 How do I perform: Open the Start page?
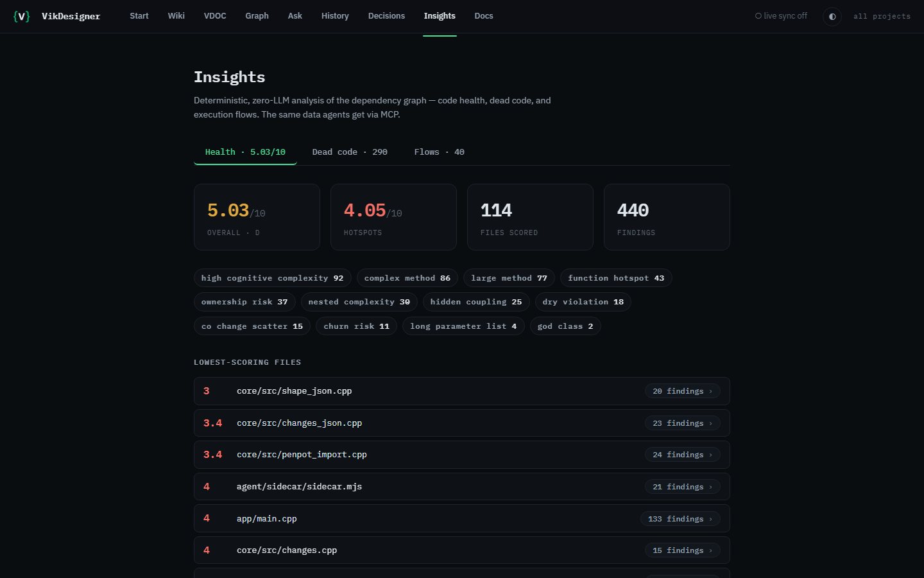[139, 16]
